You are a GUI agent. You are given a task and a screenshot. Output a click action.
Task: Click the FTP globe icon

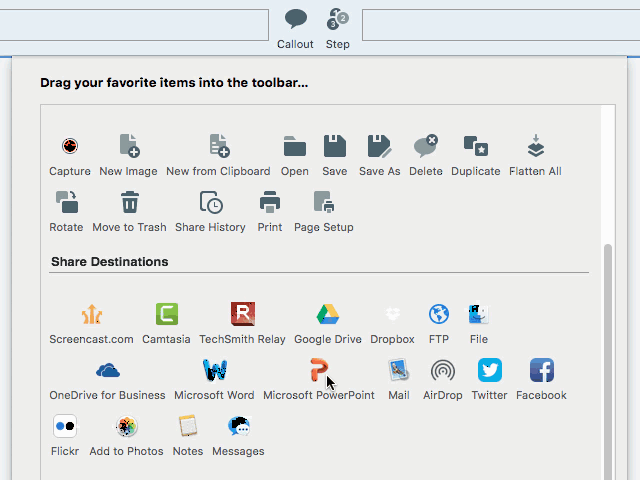coord(439,314)
